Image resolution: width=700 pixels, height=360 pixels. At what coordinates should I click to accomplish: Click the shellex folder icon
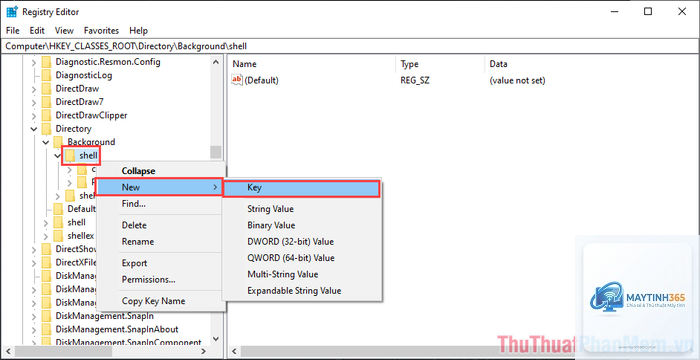(x=58, y=236)
